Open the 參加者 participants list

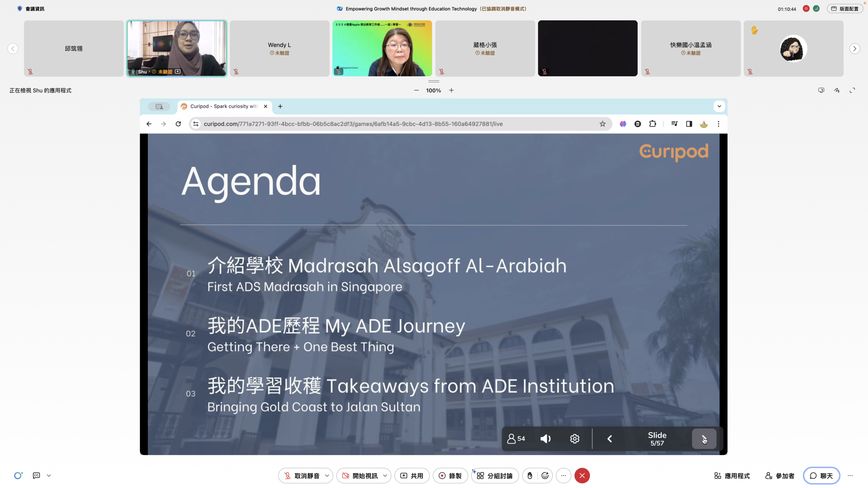pyautogui.click(x=780, y=475)
